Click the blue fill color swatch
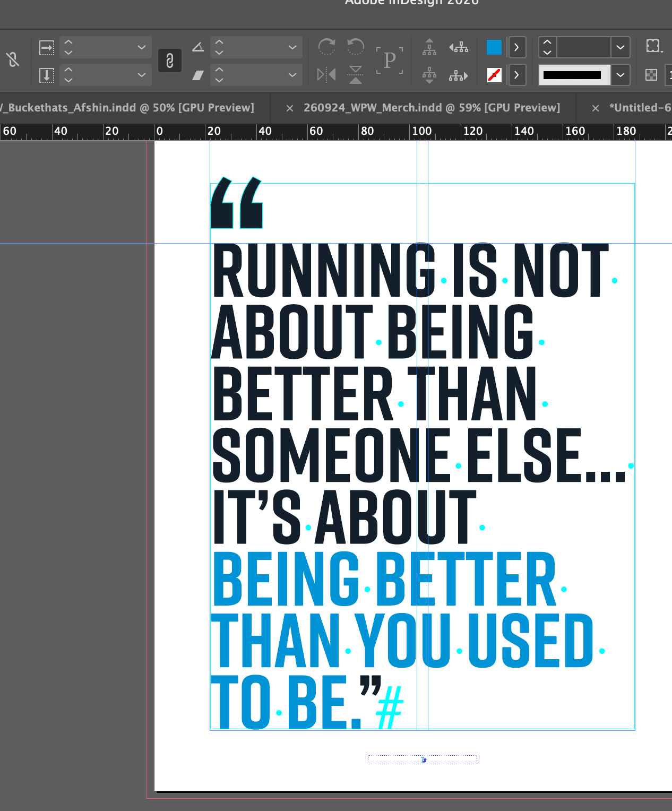Screen dimensions: 672x811 [x=494, y=47]
